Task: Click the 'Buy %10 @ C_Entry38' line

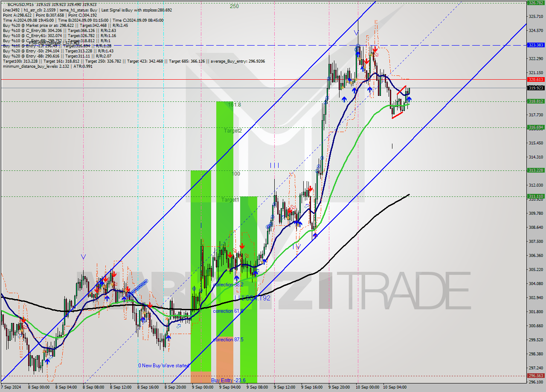Action: (59, 30)
